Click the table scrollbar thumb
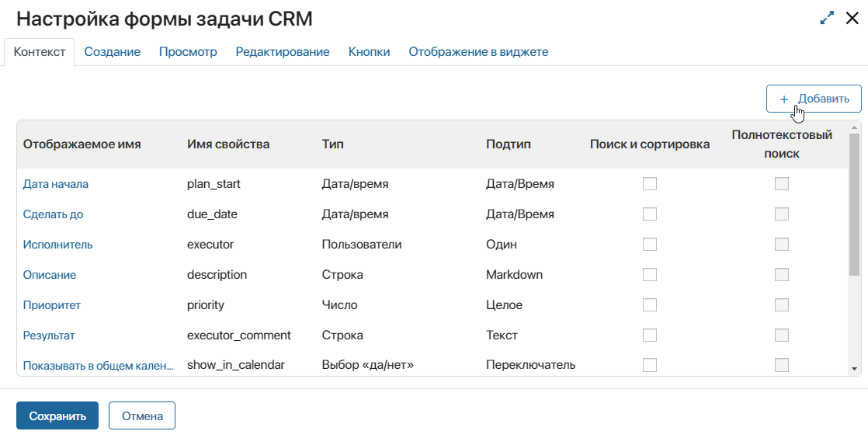The width and height of the screenshot is (868, 438). [854, 203]
